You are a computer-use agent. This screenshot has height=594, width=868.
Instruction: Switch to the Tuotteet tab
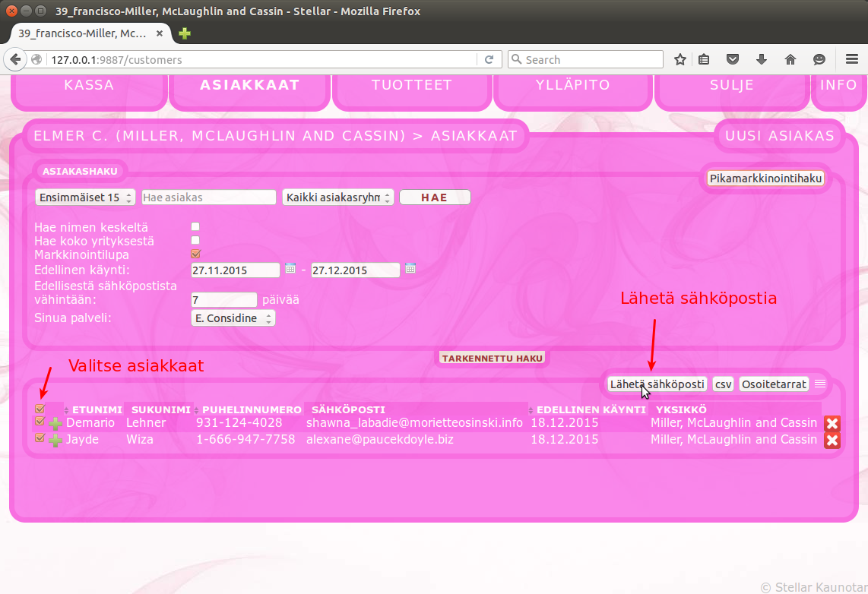pos(412,85)
